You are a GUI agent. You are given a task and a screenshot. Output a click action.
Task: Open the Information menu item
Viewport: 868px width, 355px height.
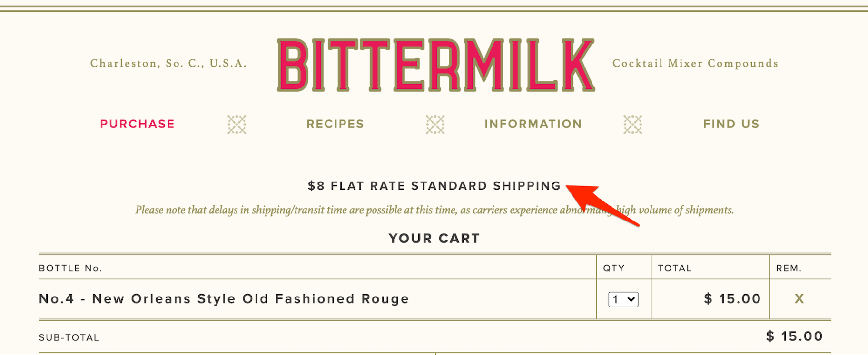[x=533, y=124]
